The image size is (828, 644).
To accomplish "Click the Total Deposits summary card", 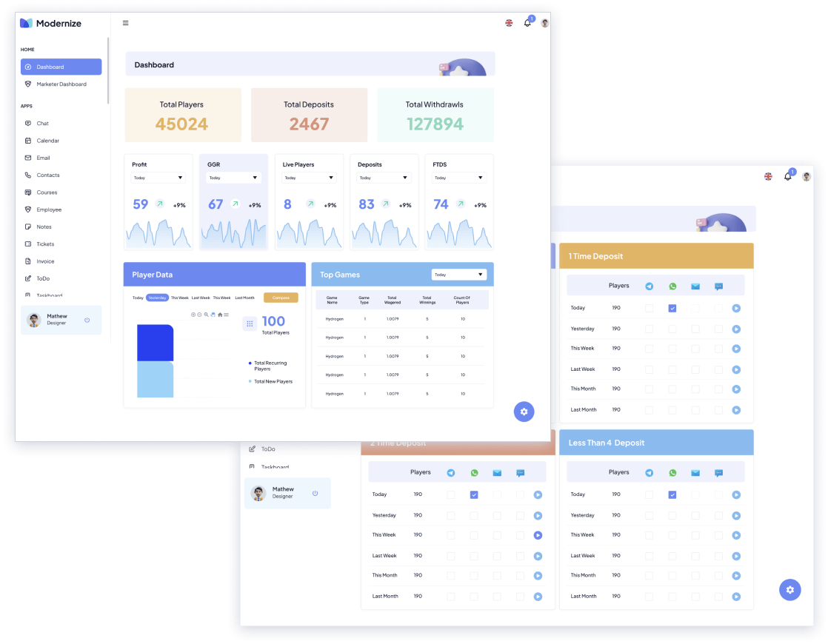I will click(309, 115).
